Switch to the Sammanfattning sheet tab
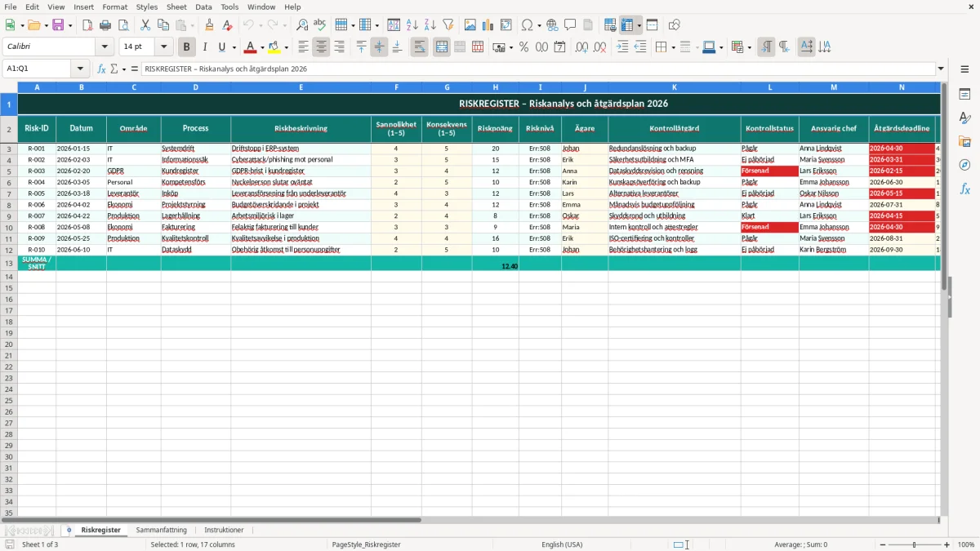 (162, 530)
